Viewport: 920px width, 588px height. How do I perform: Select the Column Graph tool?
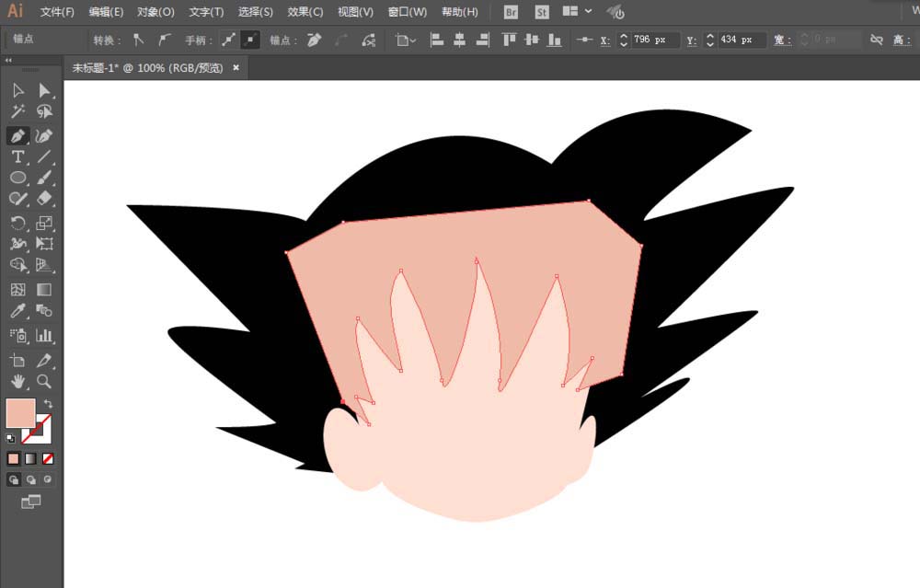pos(44,336)
